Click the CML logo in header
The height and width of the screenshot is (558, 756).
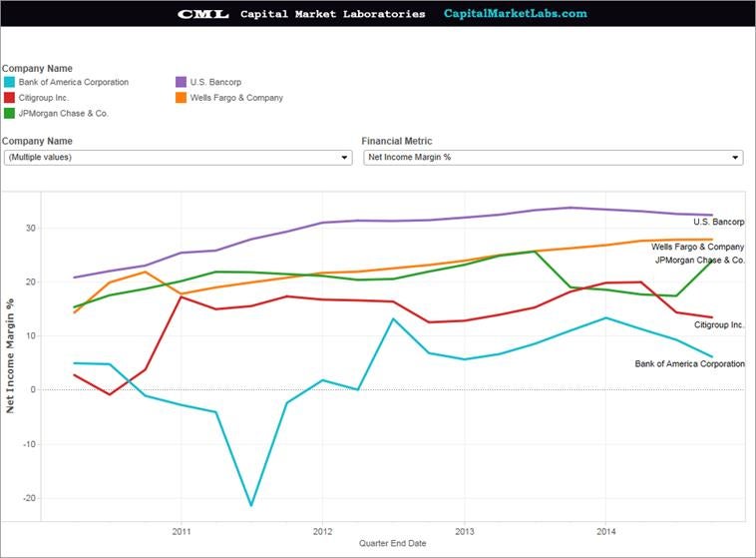click(x=203, y=14)
